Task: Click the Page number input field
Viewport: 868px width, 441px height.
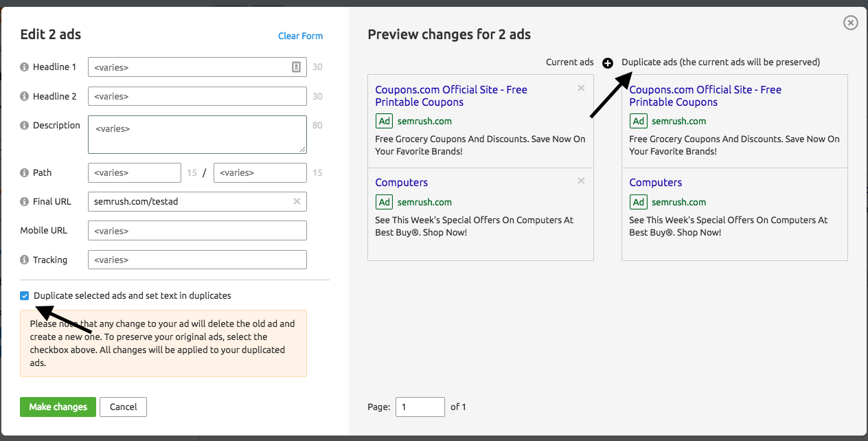Action: pos(420,407)
